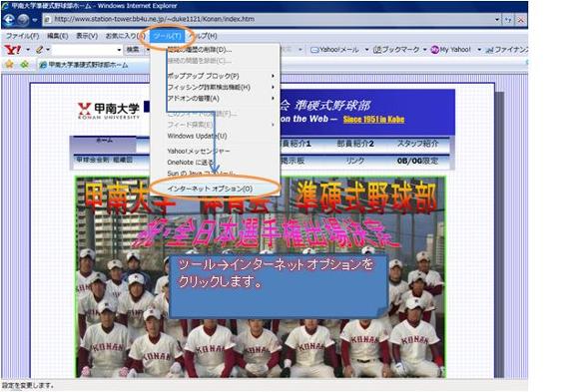Viewport: 583px width, 392px height.
Task: Follow the Since 1951 in Kobe link
Action: click(373, 120)
